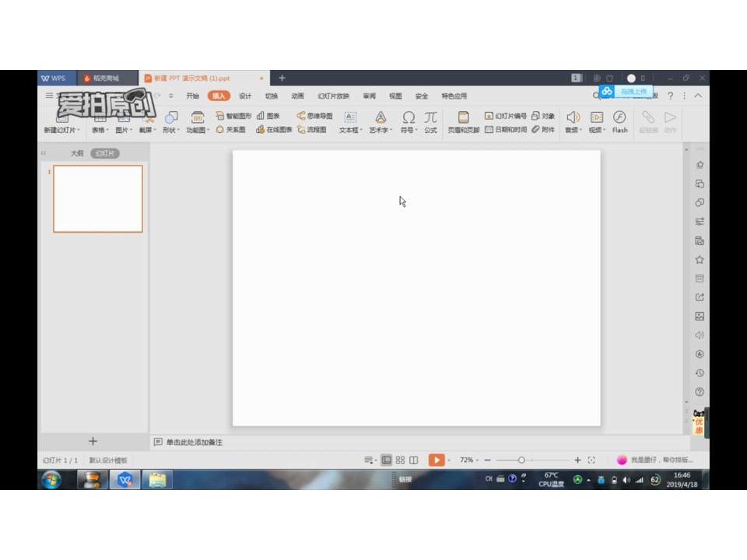The height and width of the screenshot is (560, 747).
Task: Open the 视图 ribbon tab
Action: (395, 96)
